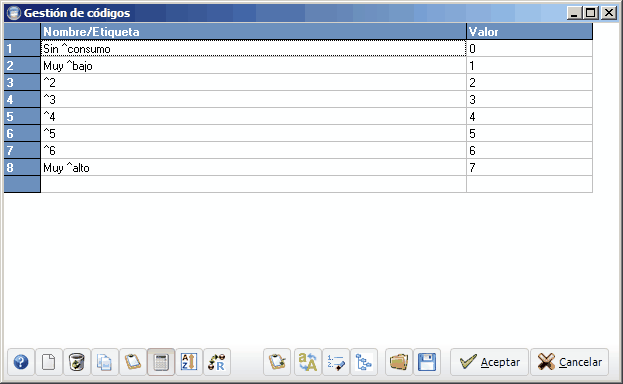Viewport: 623px width, 384px height.
Task: Click the Valor cell containing 7
Action: [529, 167]
